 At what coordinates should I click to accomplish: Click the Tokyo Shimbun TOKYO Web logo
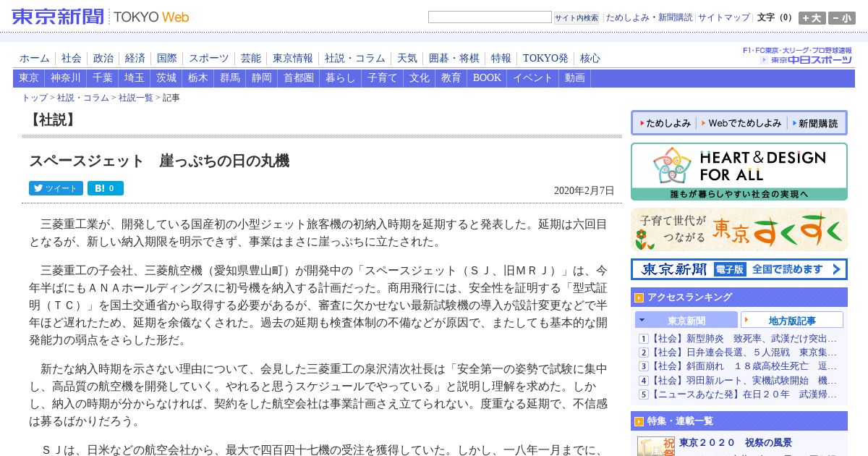tap(101, 17)
